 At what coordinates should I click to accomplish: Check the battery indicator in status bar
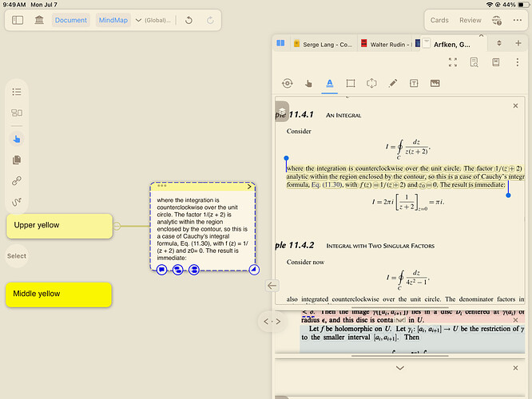(x=523, y=5)
